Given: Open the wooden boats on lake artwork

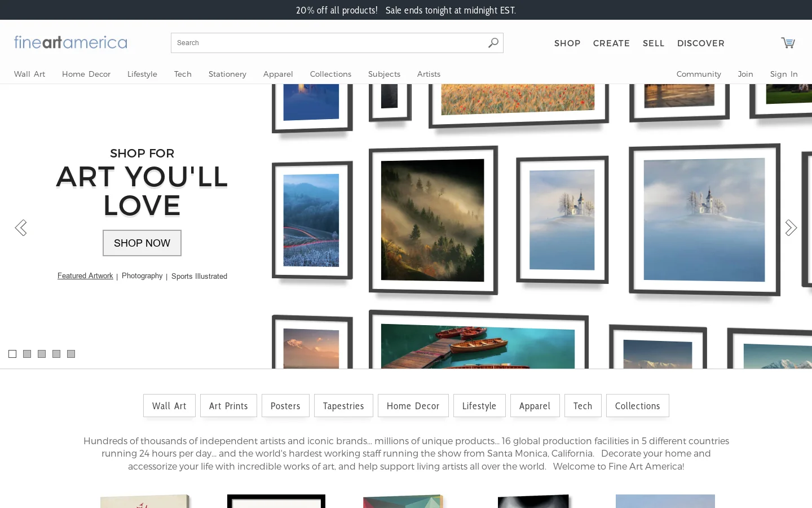Looking at the screenshot, I should [478, 340].
